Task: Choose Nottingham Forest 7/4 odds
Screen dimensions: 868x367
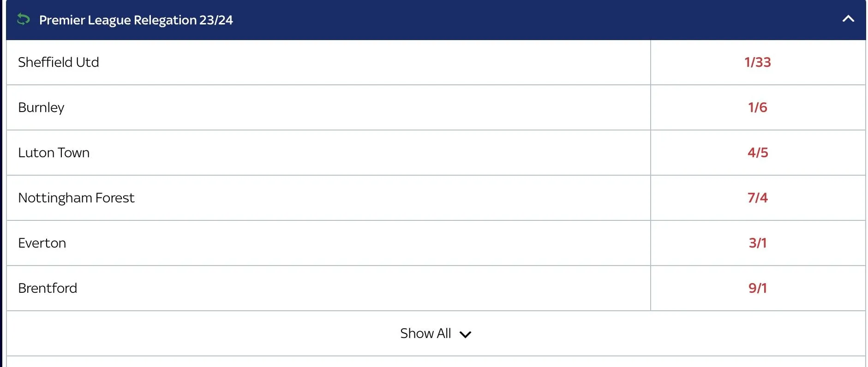Action: pos(757,198)
